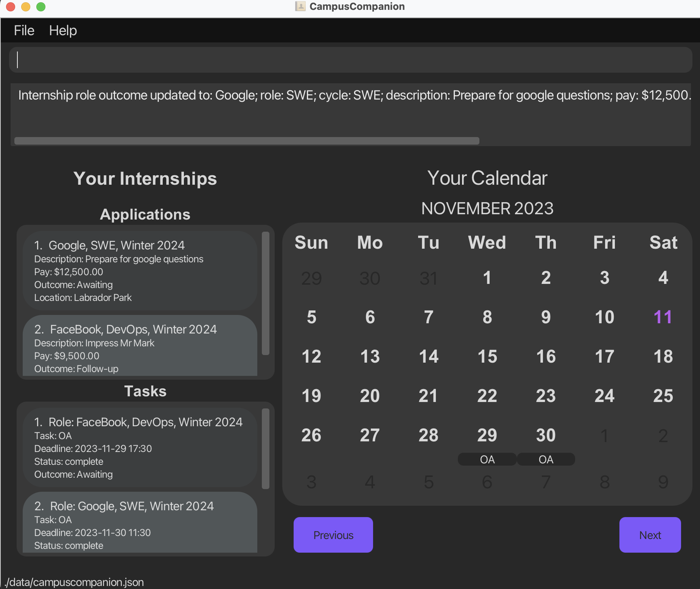Select task 1 Role: FaceBook DevOps card
Screen dimensions: 700x589
pos(140,447)
